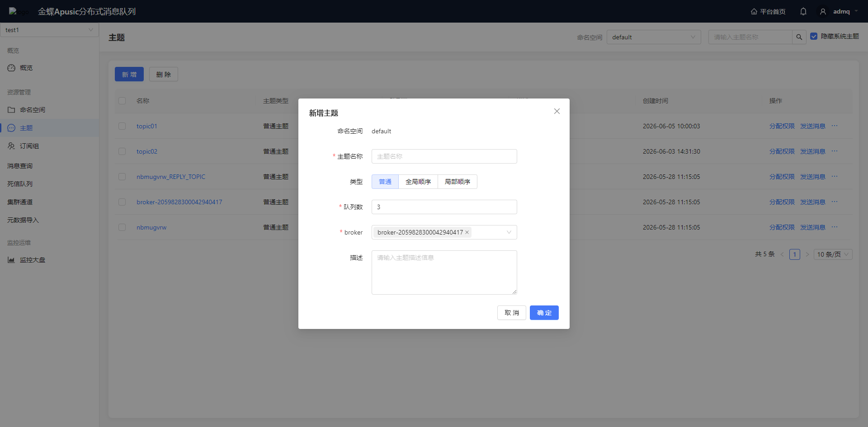
Task: Check the broker-2059828300042940417 row checkbox
Action: 122,202
